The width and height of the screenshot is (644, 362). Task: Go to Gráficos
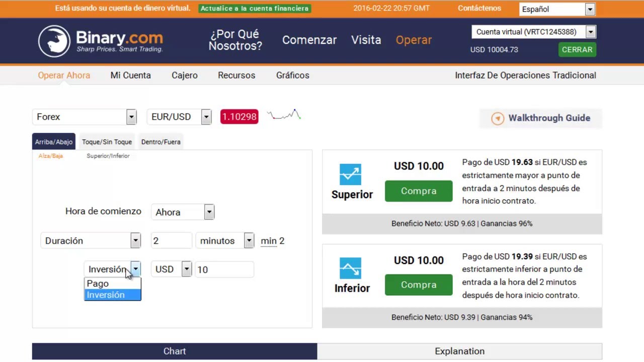point(293,75)
